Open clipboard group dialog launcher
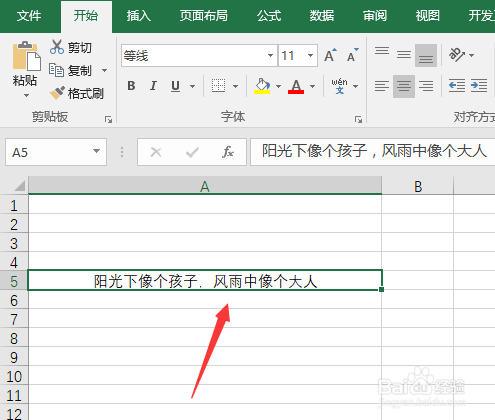This screenshot has width=495, height=420. tap(108, 119)
